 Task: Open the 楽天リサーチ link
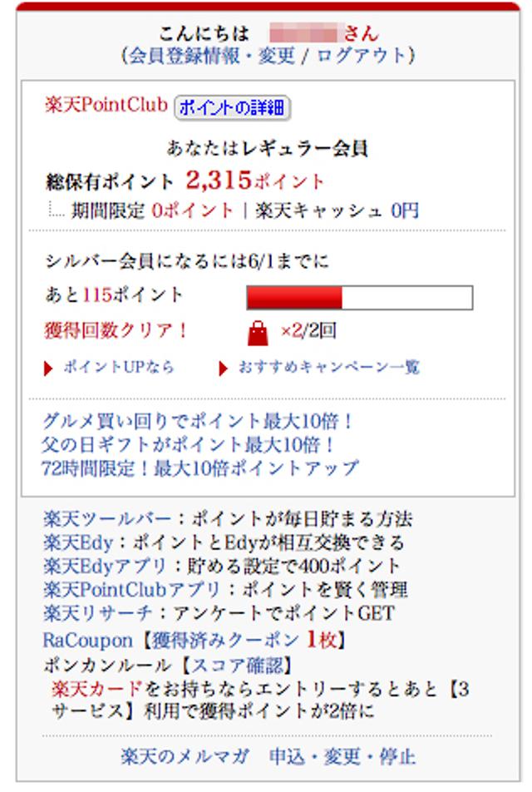click(x=97, y=613)
